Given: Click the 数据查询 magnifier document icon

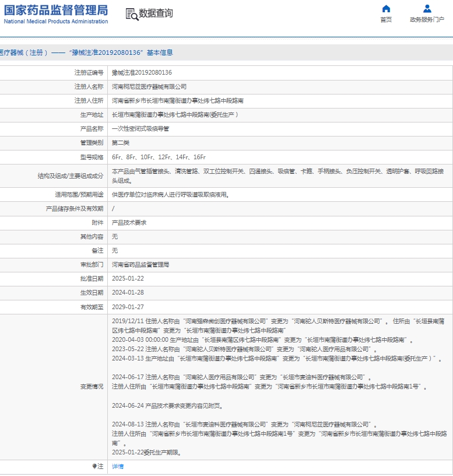Looking at the screenshot, I should pyautogui.click(x=132, y=14).
